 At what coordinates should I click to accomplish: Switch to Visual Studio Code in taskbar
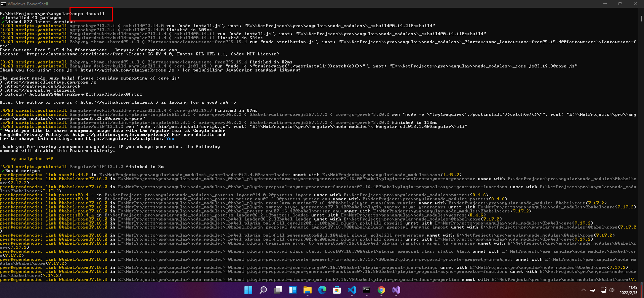352,290
